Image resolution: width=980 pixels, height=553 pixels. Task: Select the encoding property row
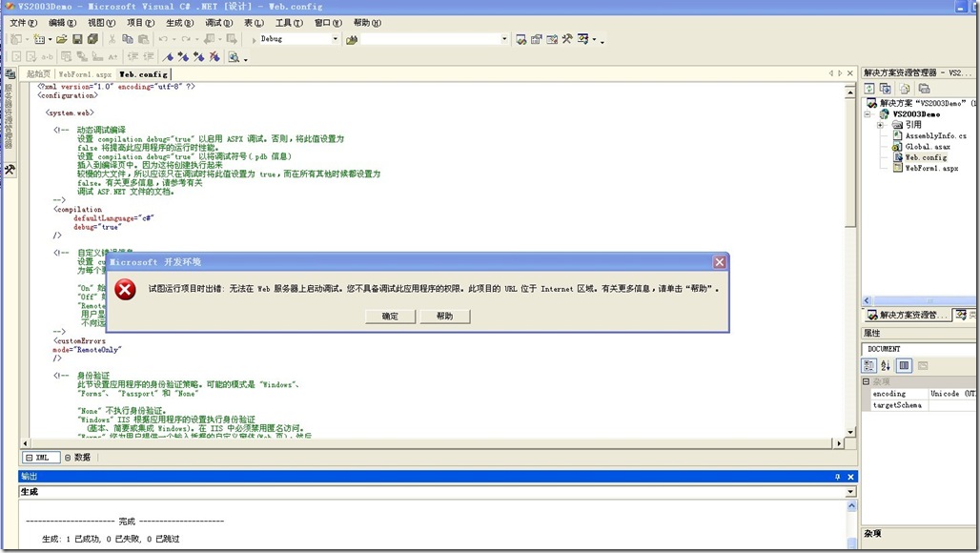pos(923,394)
